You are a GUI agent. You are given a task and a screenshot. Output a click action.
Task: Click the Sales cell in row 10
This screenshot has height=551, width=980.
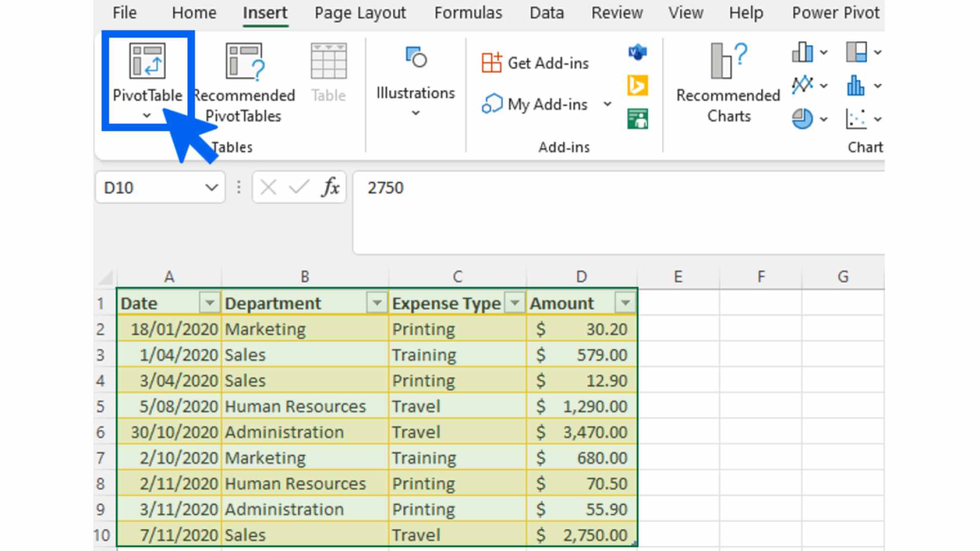click(x=305, y=535)
